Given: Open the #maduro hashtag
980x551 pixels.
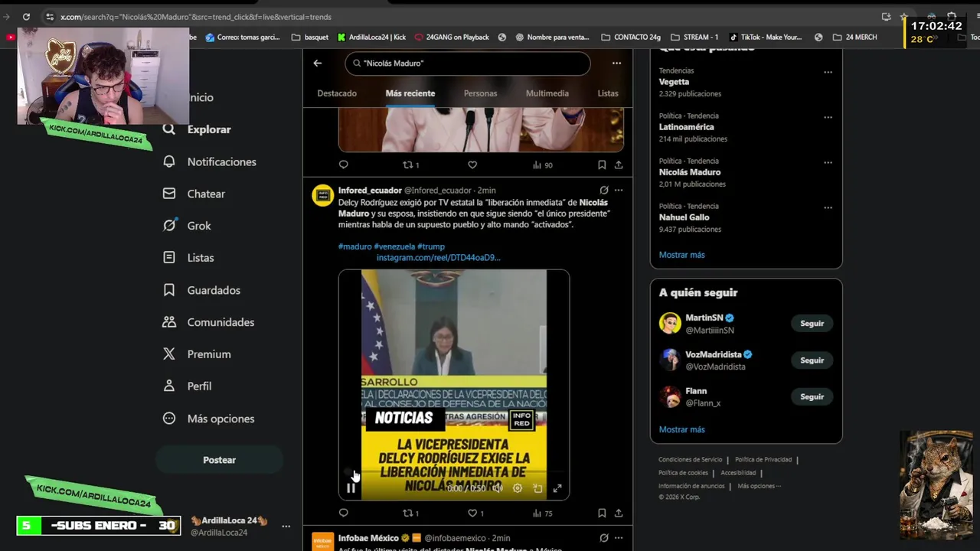Looking at the screenshot, I should click(354, 246).
